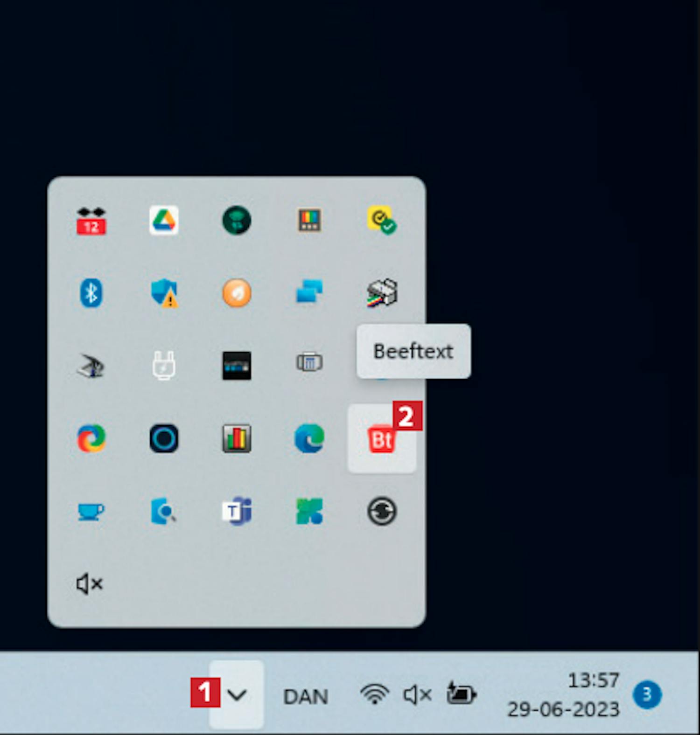Click the green and blue pinwheel icon

point(309,511)
